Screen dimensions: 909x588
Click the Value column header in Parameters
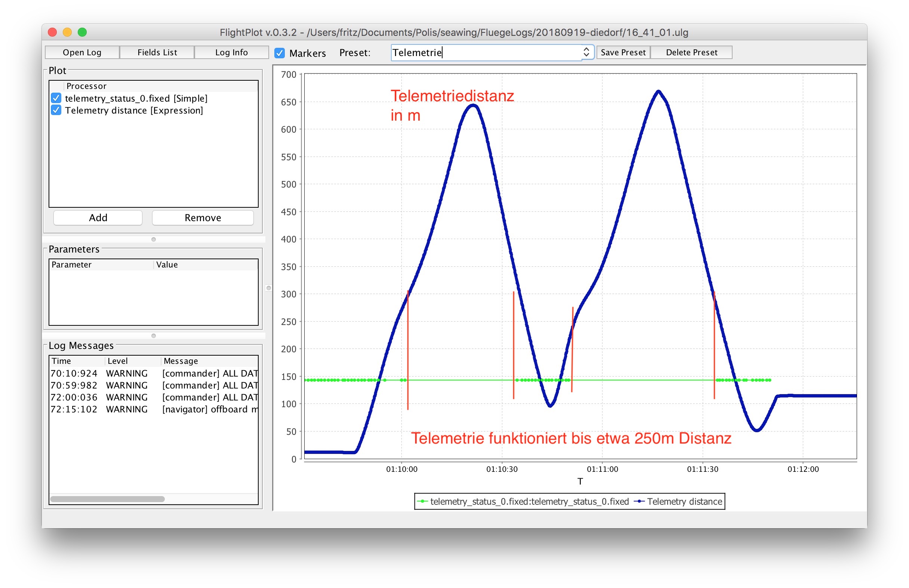coord(167,264)
